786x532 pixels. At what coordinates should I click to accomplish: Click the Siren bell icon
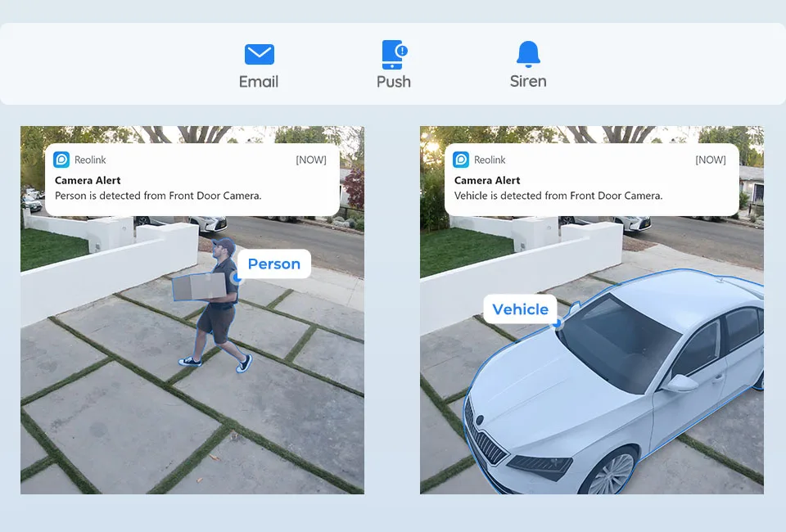pos(528,54)
